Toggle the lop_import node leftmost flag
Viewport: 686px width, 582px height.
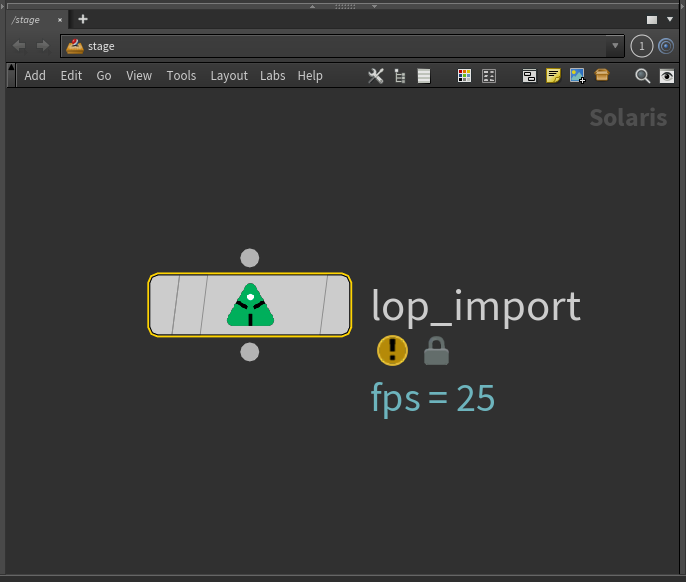(163, 305)
